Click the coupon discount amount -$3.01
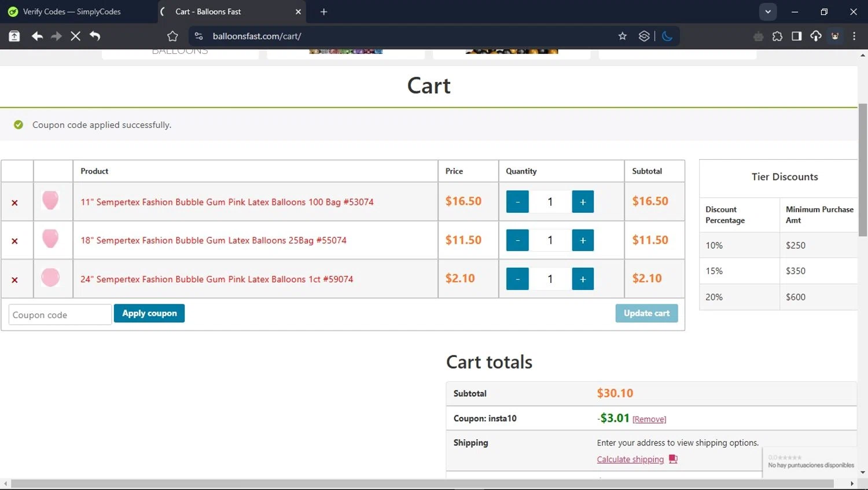The width and height of the screenshot is (868, 490). [613, 418]
